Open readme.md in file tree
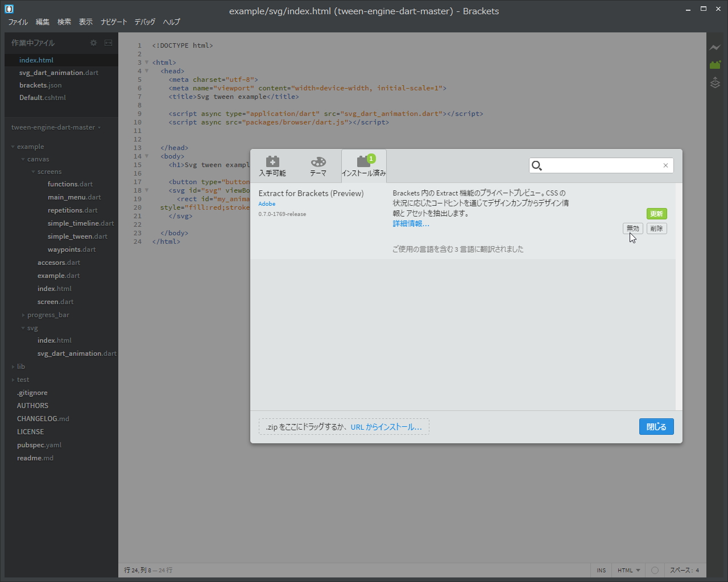 (35, 458)
